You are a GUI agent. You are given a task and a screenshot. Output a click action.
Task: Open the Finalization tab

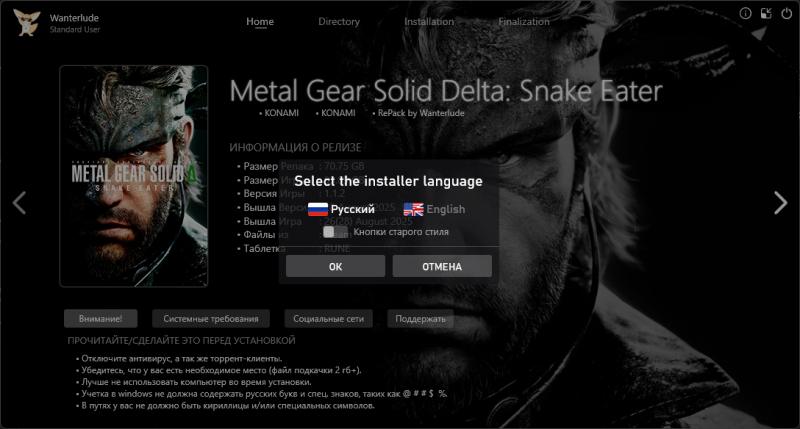click(523, 21)
